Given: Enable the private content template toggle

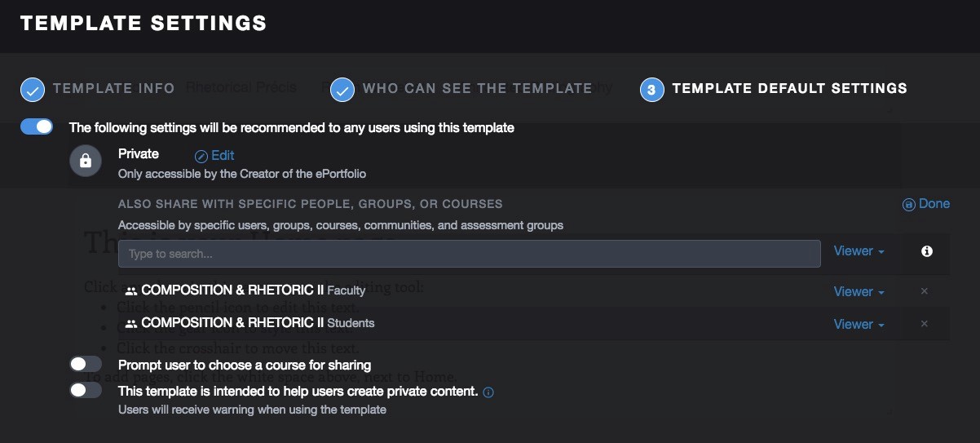Looking at the screenshot, I should [x=86, y=391].
